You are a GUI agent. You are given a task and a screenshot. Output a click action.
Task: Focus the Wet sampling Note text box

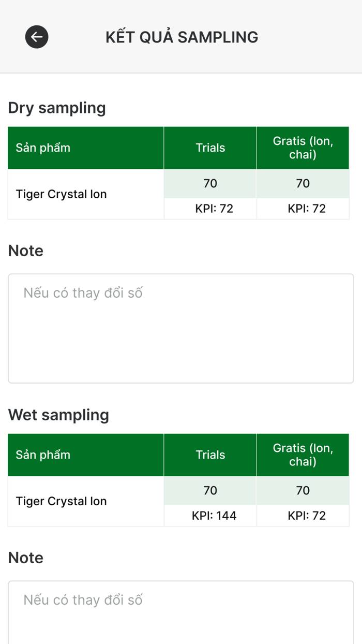pyautogui.click(x=181, y=613)
